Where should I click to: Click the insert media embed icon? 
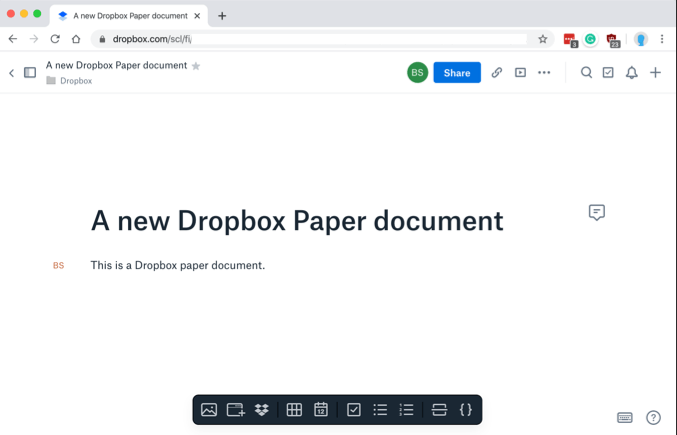[236, 410]
